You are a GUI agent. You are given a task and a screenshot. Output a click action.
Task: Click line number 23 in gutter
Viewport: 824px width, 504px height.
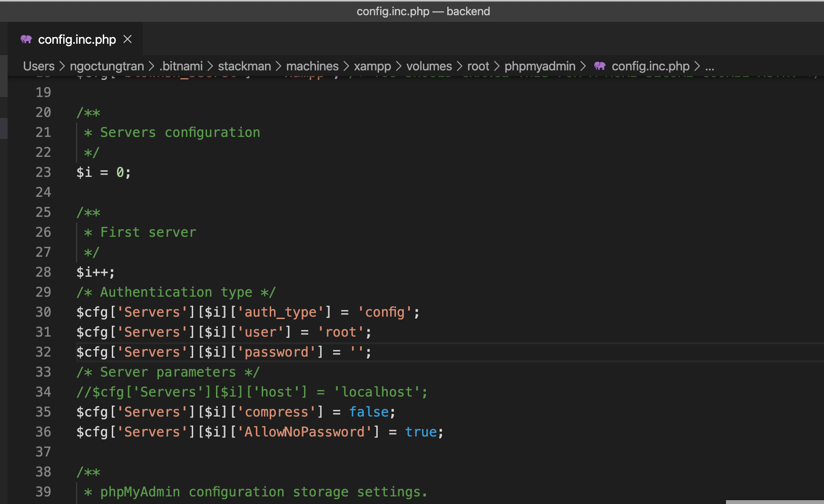(x=43, y=172)
